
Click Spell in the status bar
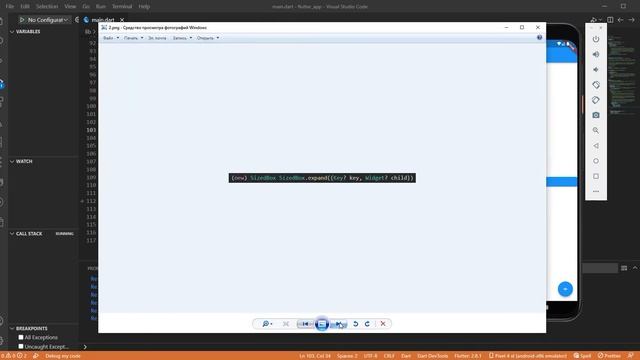582,356
